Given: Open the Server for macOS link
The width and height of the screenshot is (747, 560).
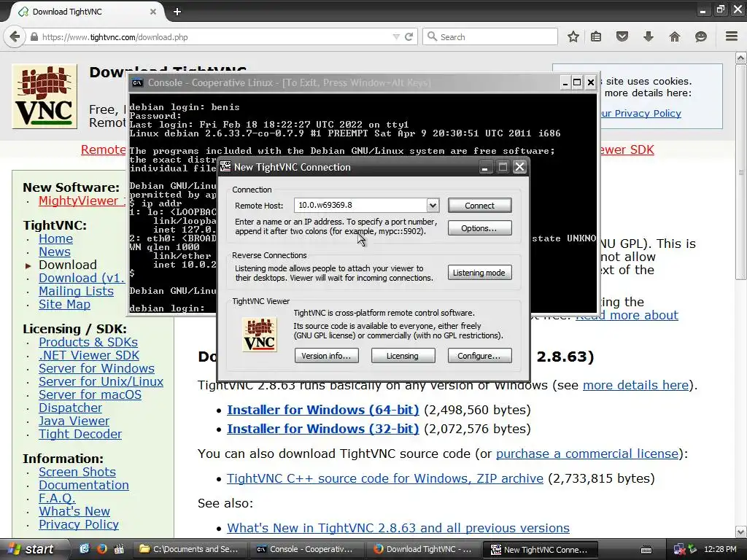Looking at the screenshot, I should pyautogui.click(x=90, y=394).
